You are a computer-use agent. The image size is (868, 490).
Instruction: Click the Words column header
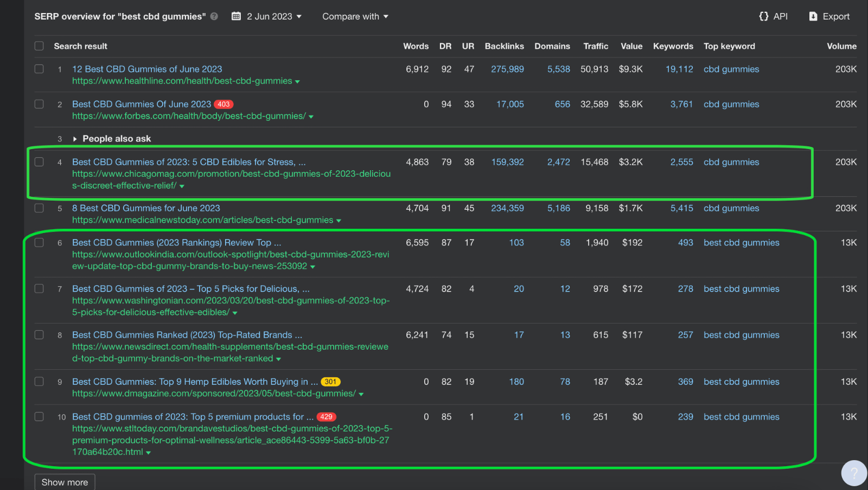point(416,46)
